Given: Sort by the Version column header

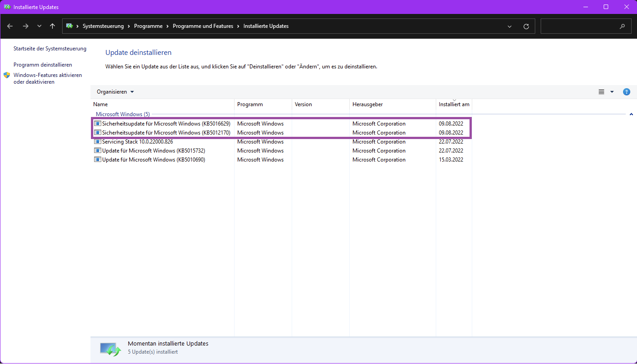Looking at the screenshot, I should [321, 104].
